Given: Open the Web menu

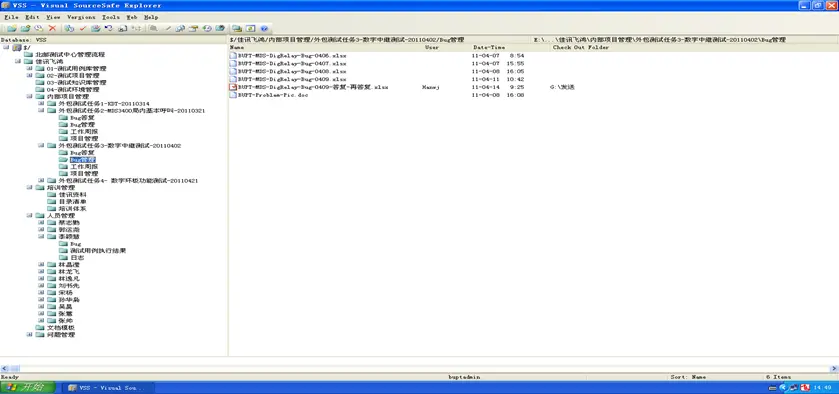Looking at the screenshot, I should click(132, 17).
